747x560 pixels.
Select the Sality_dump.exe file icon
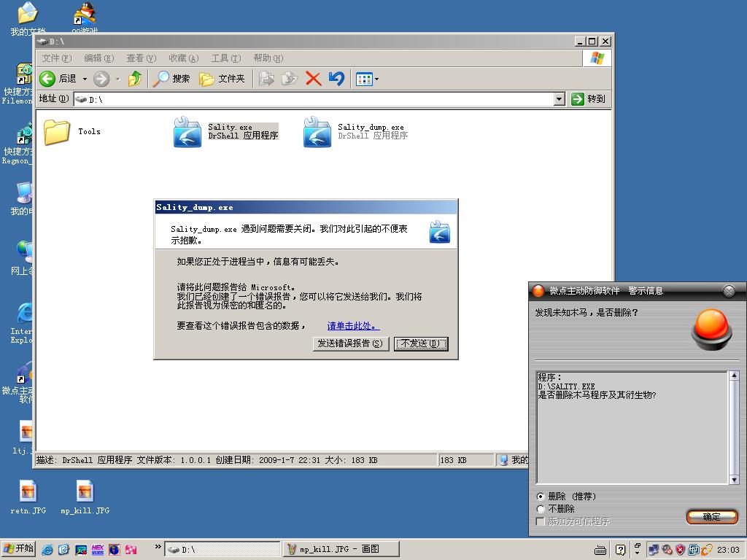click(317, 132)
